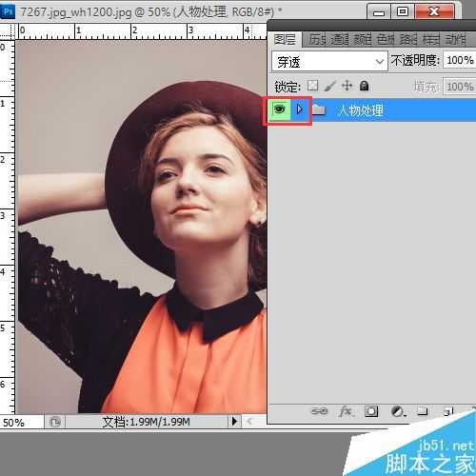The height and width of the screenshot is (476, 476).
Task: Create a new layer icon
Action: 447,411
